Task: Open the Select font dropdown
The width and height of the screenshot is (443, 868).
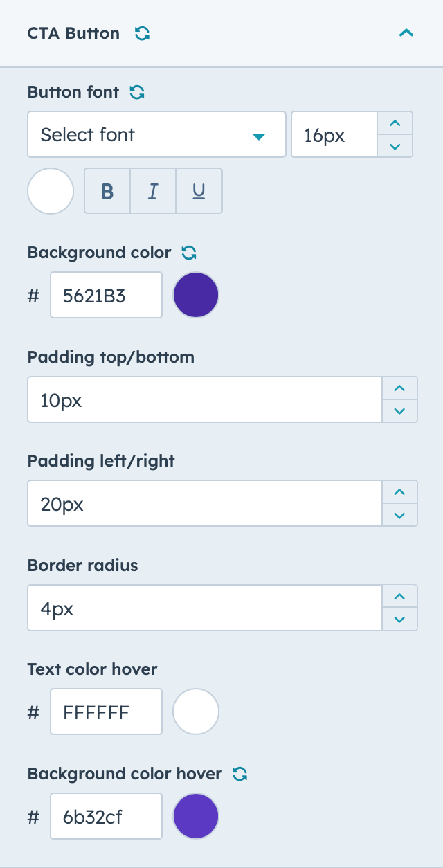Action: coord(156,134)
